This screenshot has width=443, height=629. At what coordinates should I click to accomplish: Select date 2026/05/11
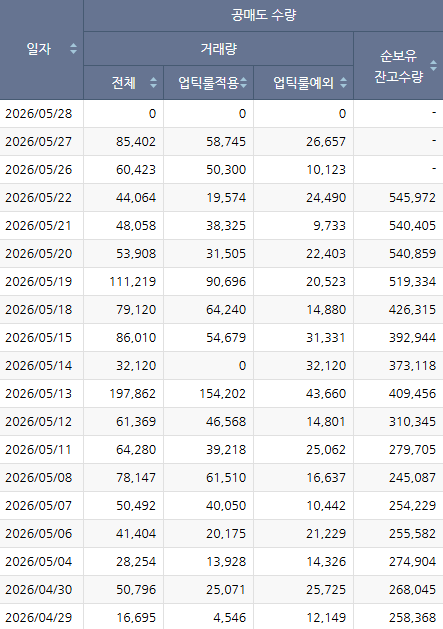39,450
